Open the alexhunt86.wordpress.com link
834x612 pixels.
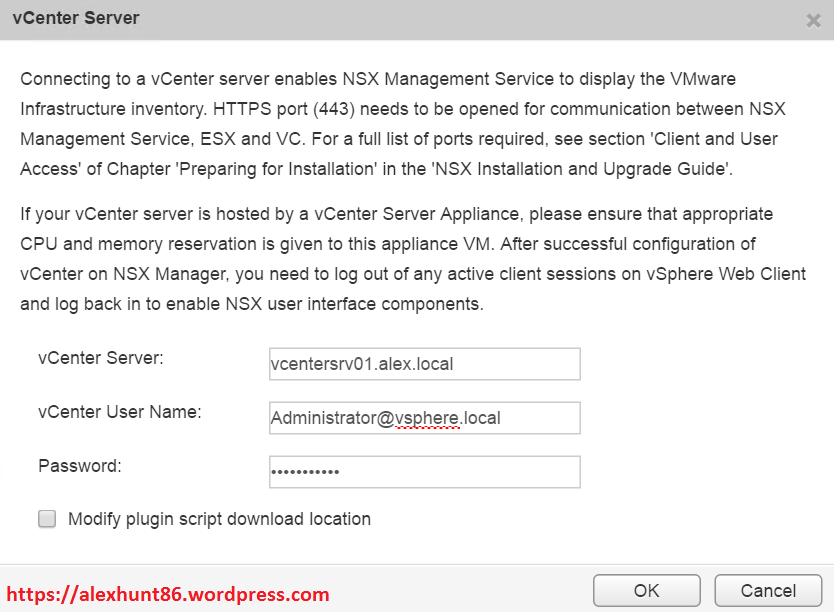pyautogui.click(x=168, y=595)
